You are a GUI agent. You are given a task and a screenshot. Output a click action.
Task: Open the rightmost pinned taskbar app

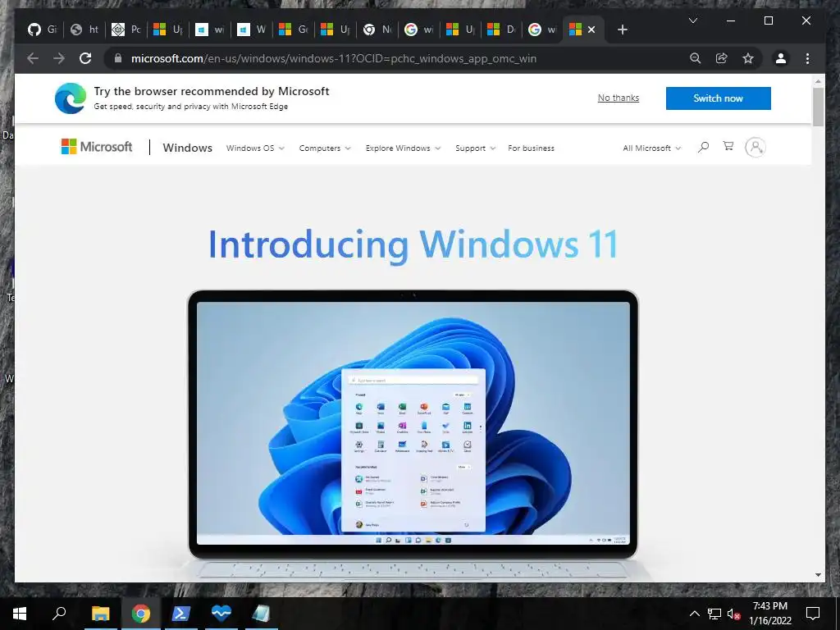pos(261,614)
